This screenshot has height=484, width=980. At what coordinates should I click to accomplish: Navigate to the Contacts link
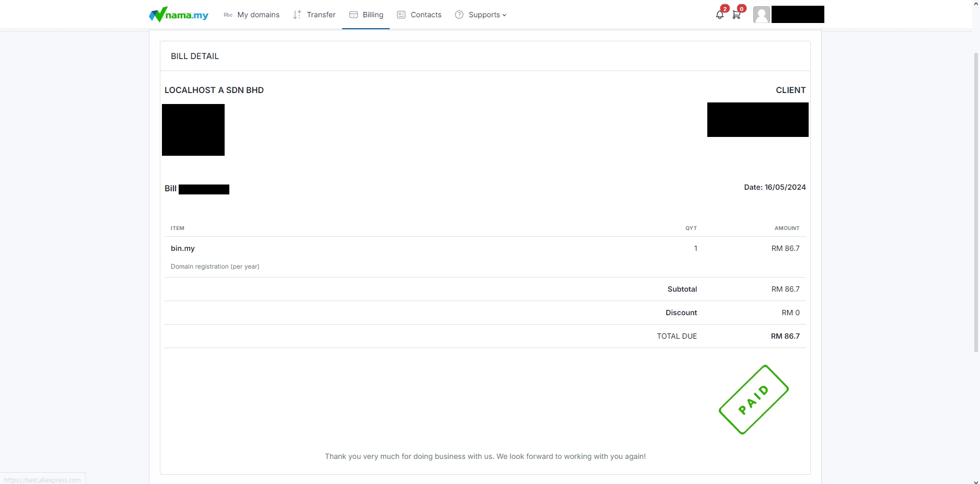(426, 15)
